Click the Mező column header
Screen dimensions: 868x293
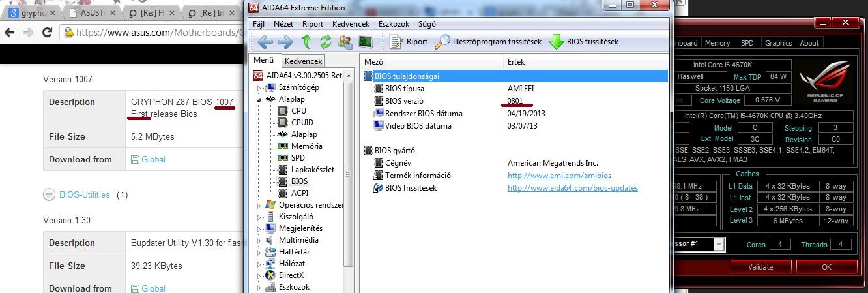(433, 62)
